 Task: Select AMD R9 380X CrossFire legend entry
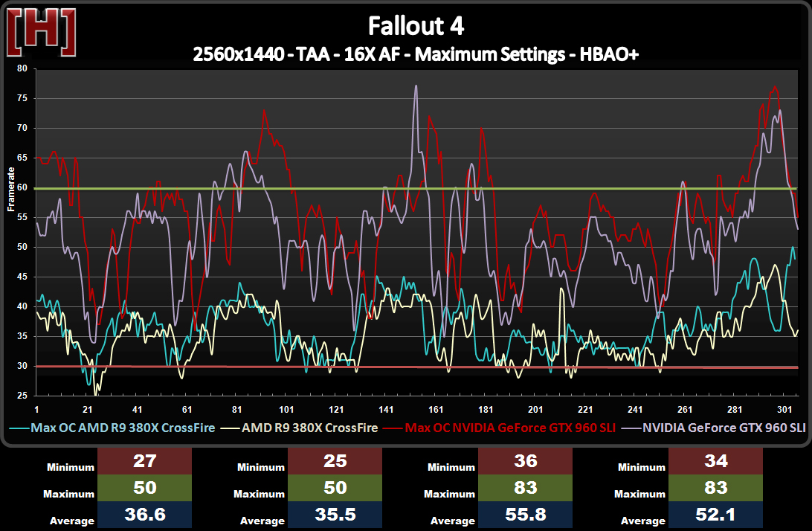point(300,428)
